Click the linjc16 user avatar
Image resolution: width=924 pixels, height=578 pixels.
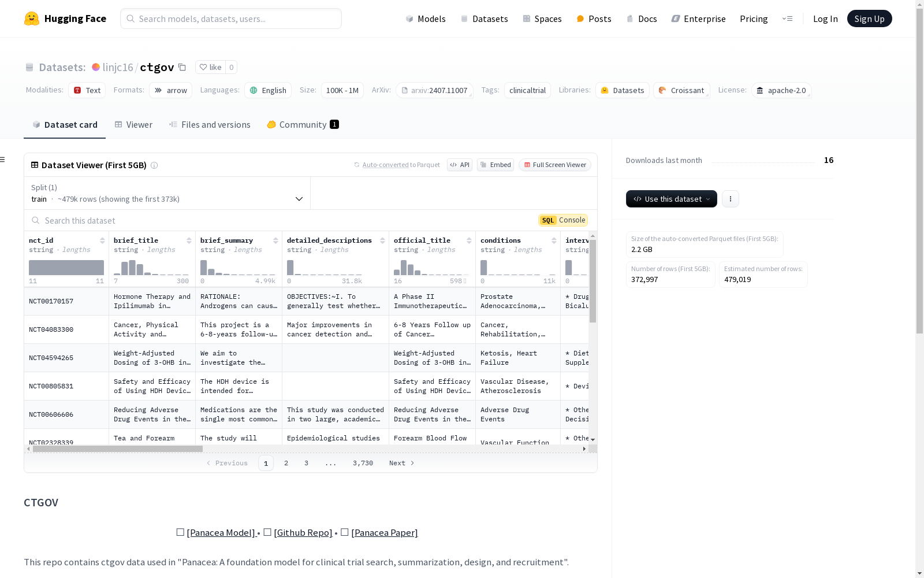click(x=96, y=67)
